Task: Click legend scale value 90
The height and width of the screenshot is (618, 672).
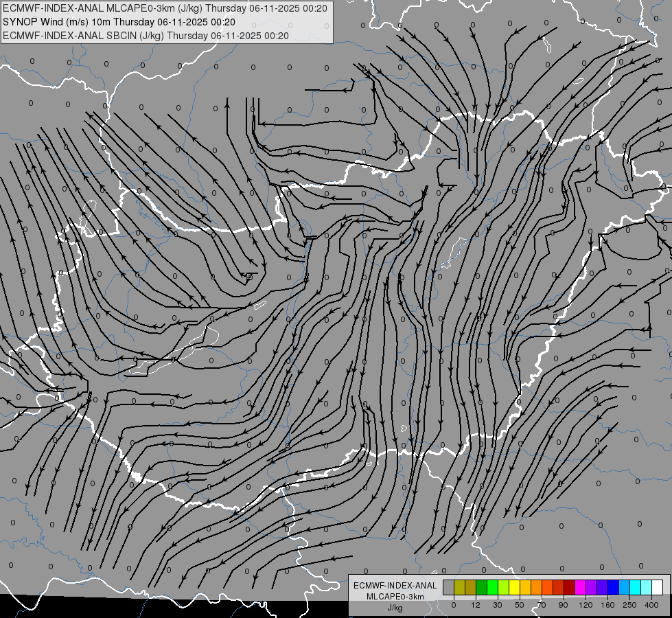Action: tap(563, 605)
